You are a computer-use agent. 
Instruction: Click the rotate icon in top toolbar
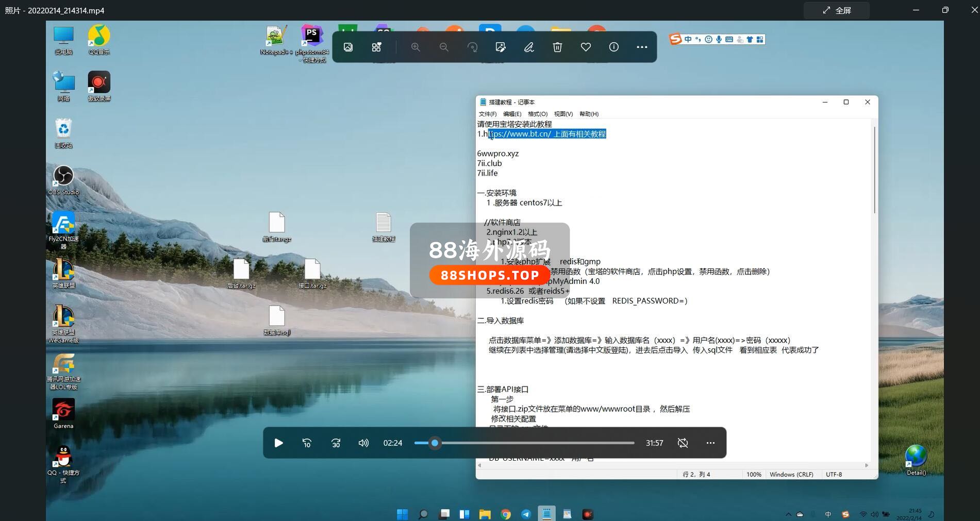point(472,47)
